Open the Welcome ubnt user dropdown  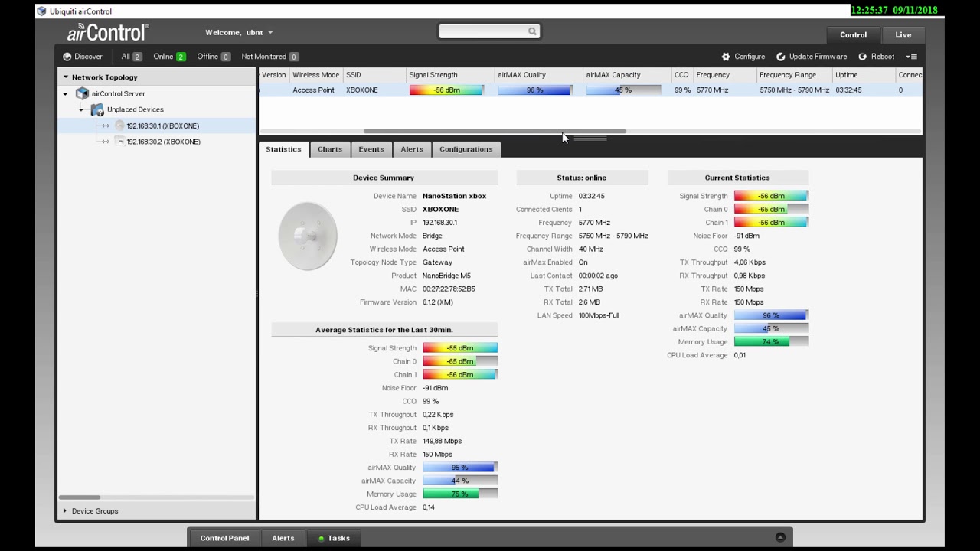click(239, 33)
